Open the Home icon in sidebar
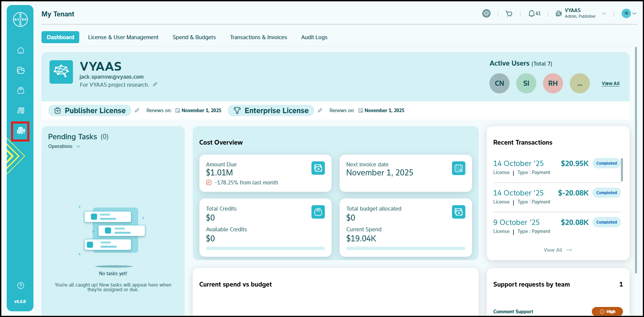The height and width of the screenshot is (317, 644). [21, 51]
